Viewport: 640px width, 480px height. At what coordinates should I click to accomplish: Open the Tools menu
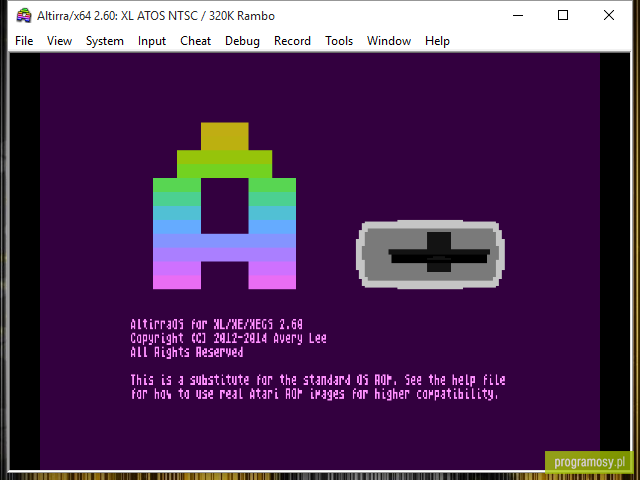pyautogui.click(x=339, y=41)
